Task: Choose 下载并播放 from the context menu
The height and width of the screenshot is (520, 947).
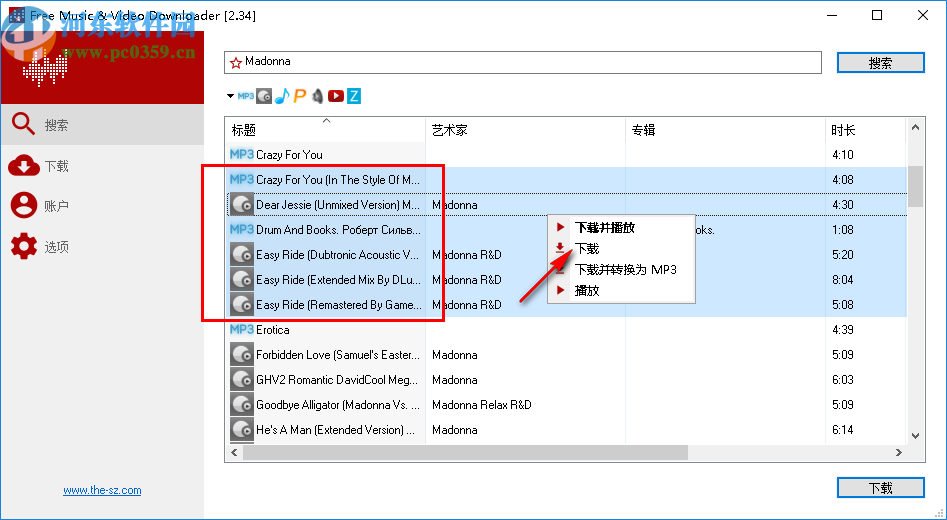Action: [x=621, y=228]
